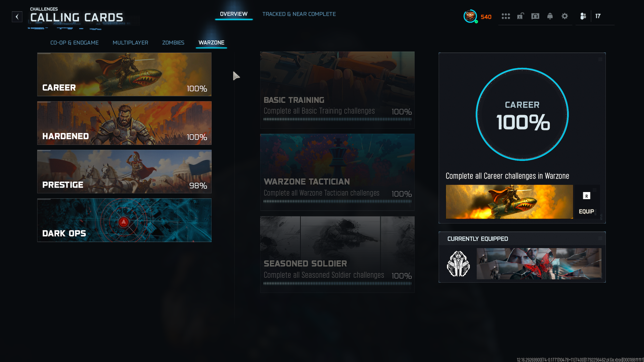Open the Basic Training challenge card
Screen dimensions: 644x362
(337, 90)
